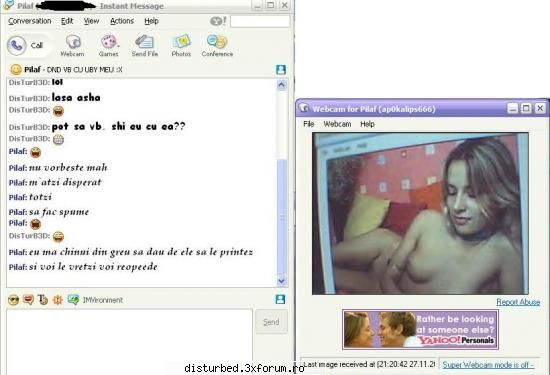Open File menu in Webcam window
Viewport: 550px width, 375px height.
click(309, 124)
